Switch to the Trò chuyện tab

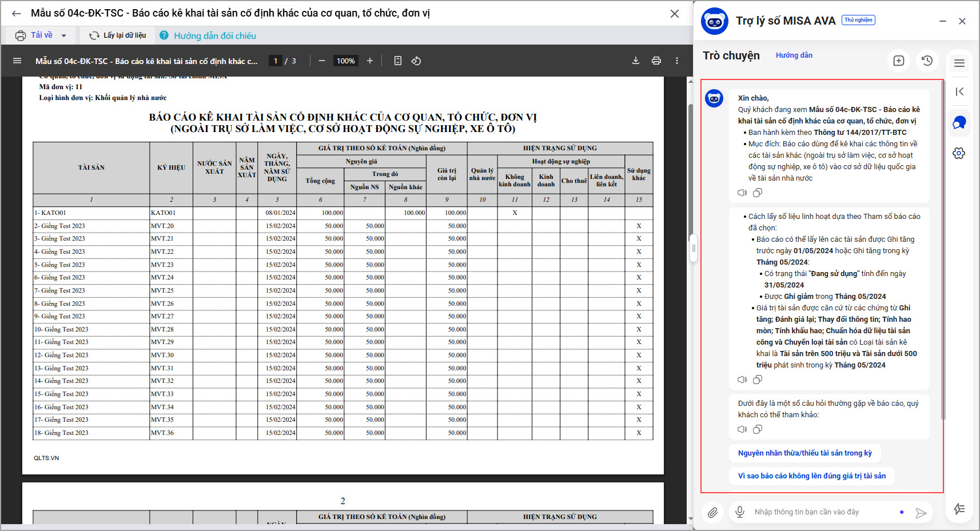[x=731, y=55]
